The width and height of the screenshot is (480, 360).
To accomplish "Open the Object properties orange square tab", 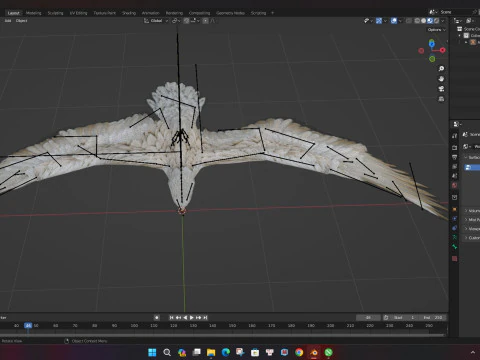I will pos(454,209).
